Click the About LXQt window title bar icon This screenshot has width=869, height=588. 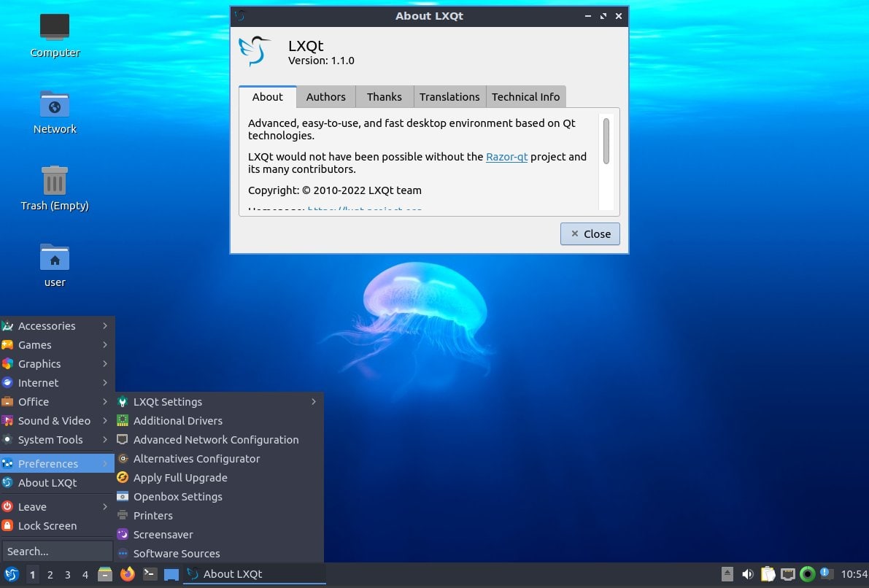point(239,16)
